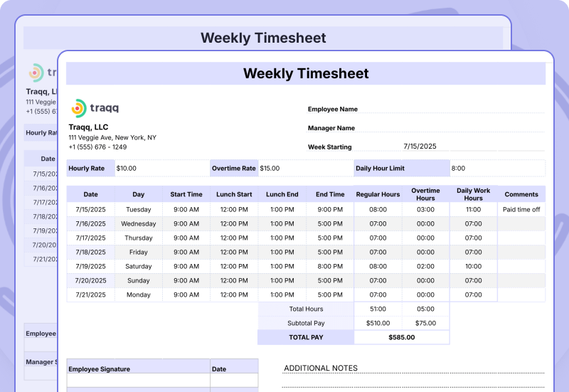
Task: Click the Week Starting value 7/15/2025
Action: click(x=420, y=147)
